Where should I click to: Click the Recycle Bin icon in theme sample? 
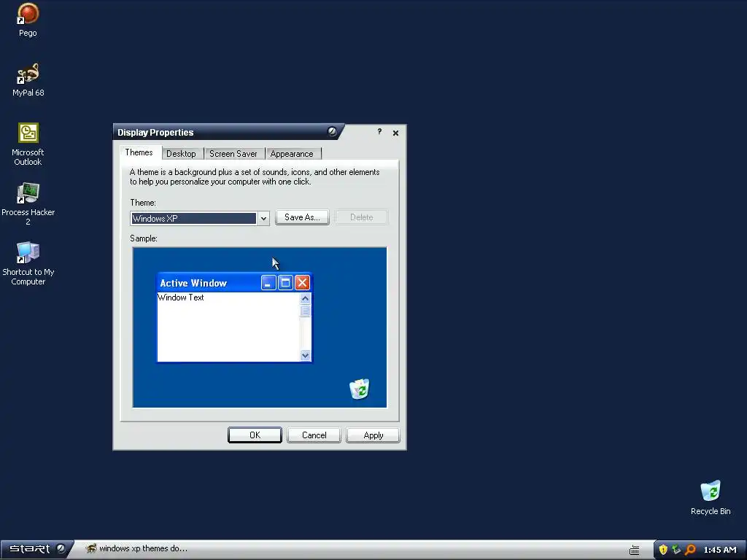359,389
